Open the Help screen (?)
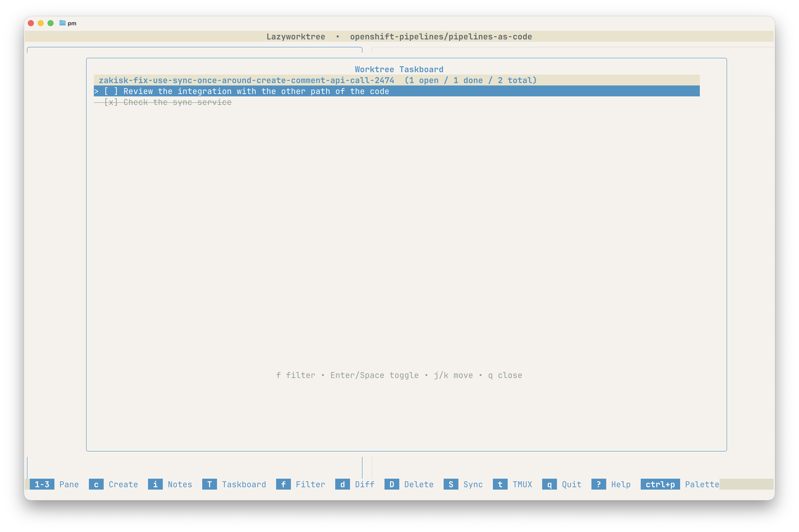This screenshot has height=532, width=799. [599, 484]
